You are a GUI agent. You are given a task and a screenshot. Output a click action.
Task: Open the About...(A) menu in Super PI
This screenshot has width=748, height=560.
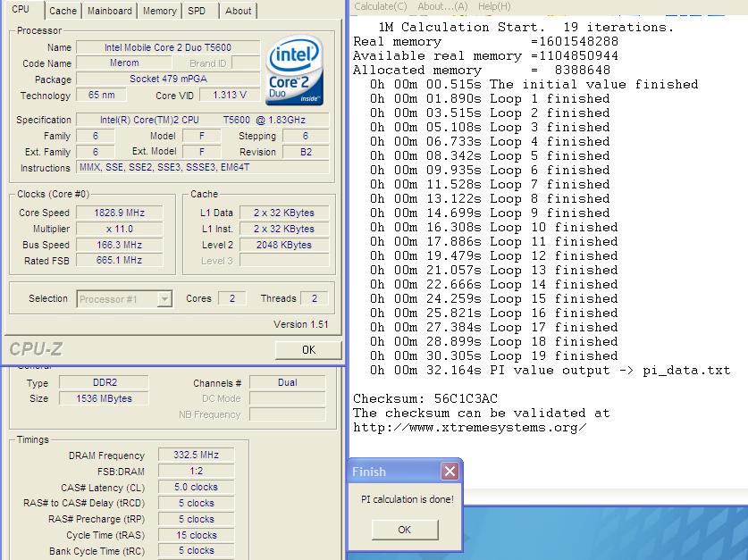coord(442,6)
